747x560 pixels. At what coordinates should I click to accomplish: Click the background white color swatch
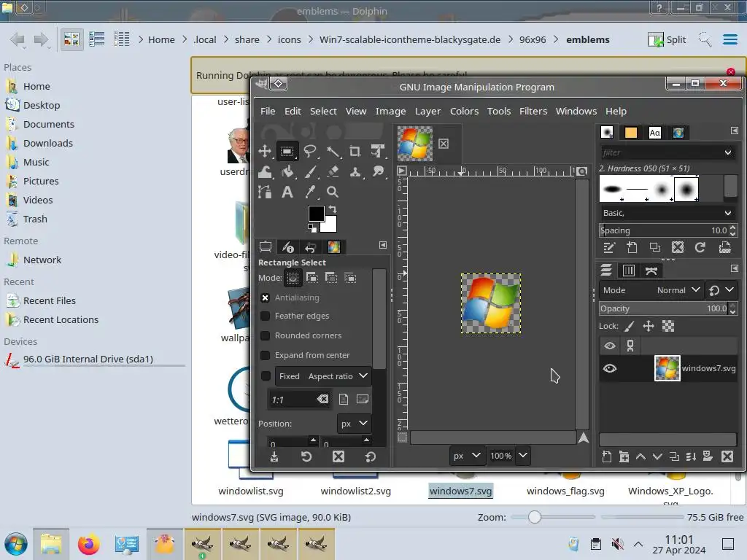click(330, 225)
